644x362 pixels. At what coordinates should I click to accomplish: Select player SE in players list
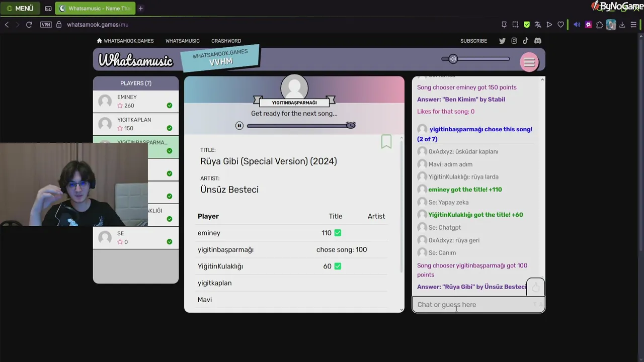coord(136,238)
